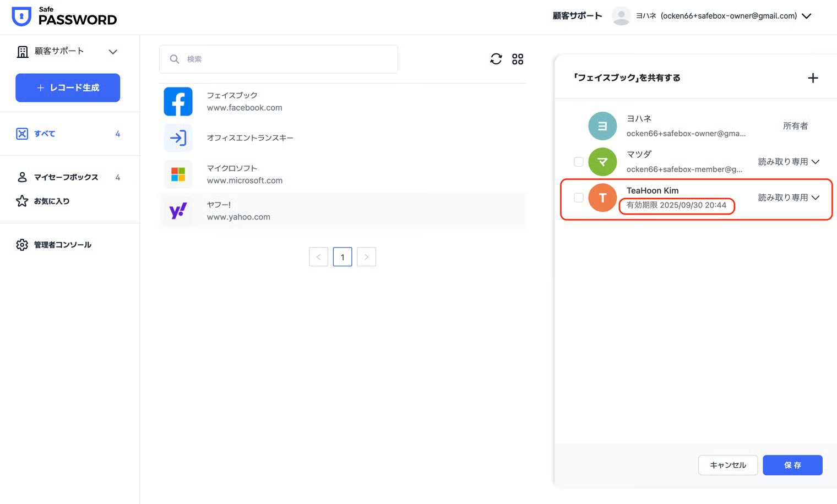Open お気に入り favorites in sidebar

(52, 201)
